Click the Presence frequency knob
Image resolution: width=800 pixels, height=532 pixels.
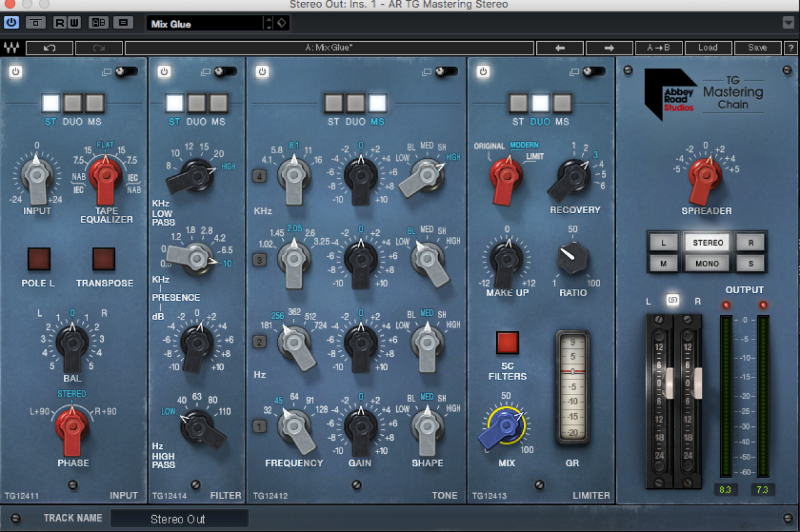[197, 258]
